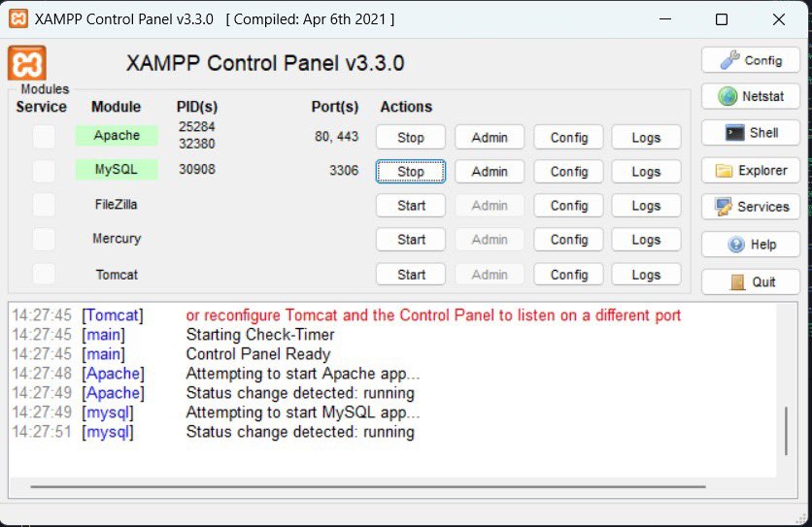Image resolution: width=812 pixels, height=527 pixels.
Task: Open FileZilla Config menu
Action: coord(568,206)
